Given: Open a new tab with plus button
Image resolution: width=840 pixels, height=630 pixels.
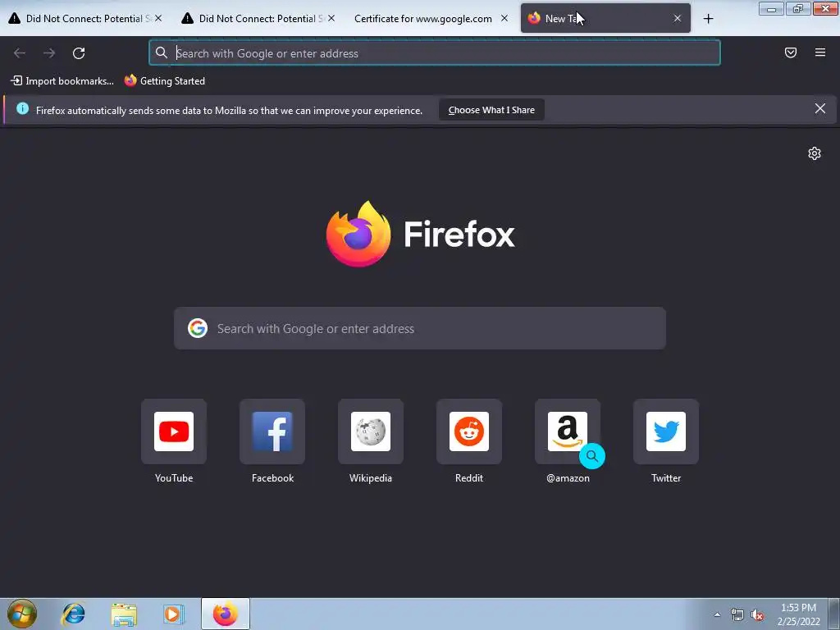Looking at the screenshot, I should [708, 19].
